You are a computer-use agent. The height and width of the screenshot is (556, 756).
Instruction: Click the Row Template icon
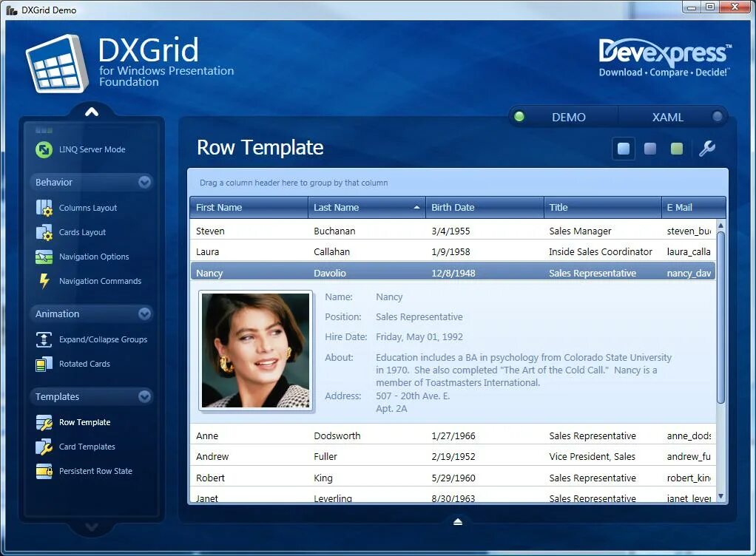[x=44, y=422]
